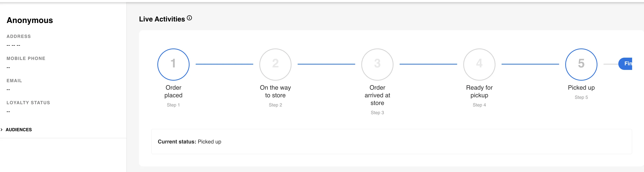The image size is (644, 172).
Task: Click the Order placed step label
Action: coord(173,91)
